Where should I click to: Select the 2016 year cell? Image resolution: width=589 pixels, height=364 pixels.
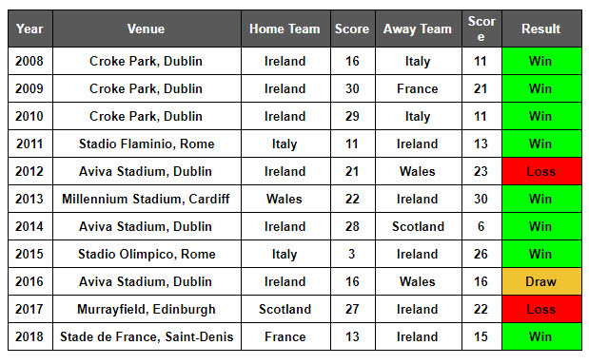pyautogui.click(x=30, y=281)
